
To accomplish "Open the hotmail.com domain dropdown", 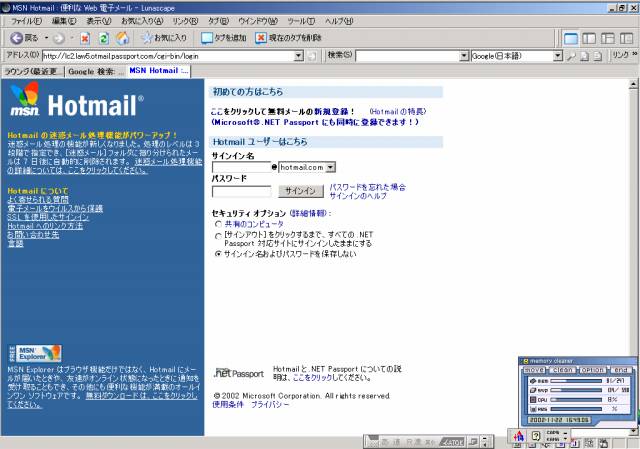I will point(330,167).
